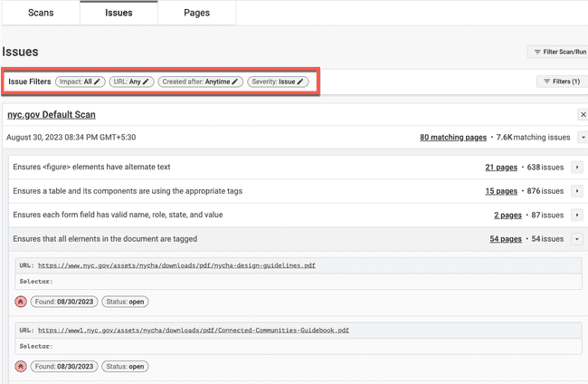Click Status: open chip on first issue
This screenshot has width=588, height=384.
(x=124, y=302)
